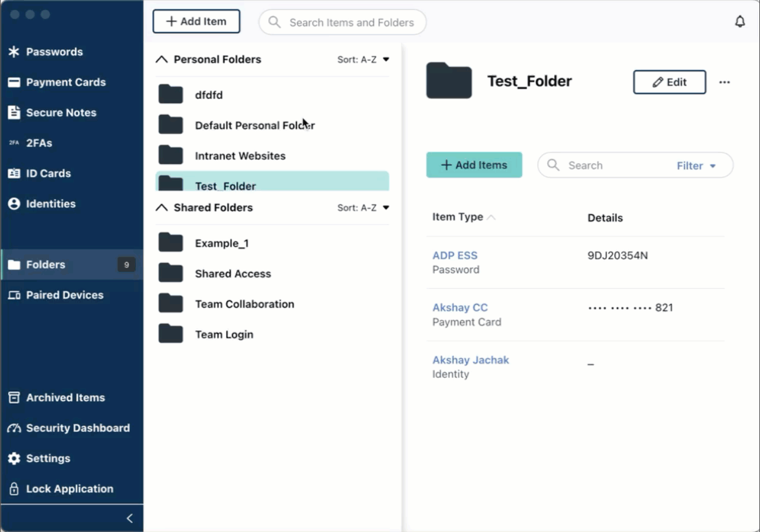Click the Paired Devices sidebar item

(x=64, y=295)
